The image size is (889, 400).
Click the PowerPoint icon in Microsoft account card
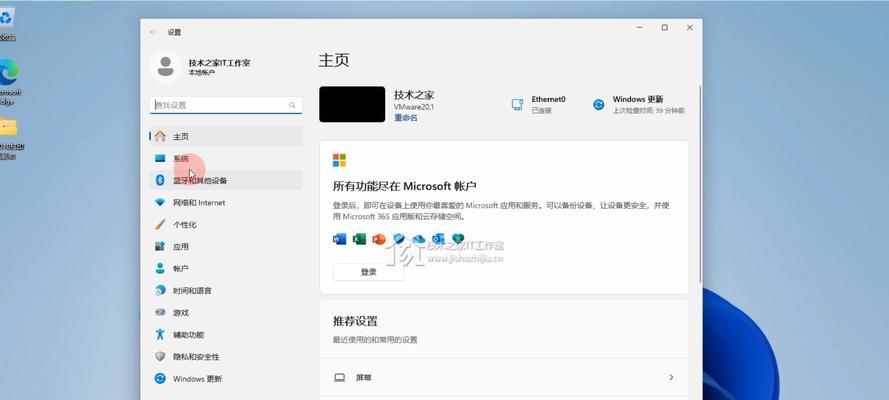[x=379, y=239]
